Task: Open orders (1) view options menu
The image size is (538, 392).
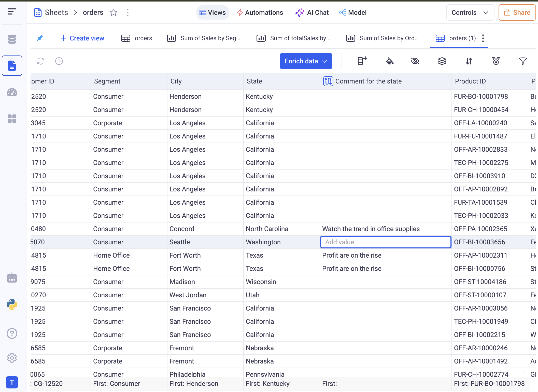Action: 483,38
